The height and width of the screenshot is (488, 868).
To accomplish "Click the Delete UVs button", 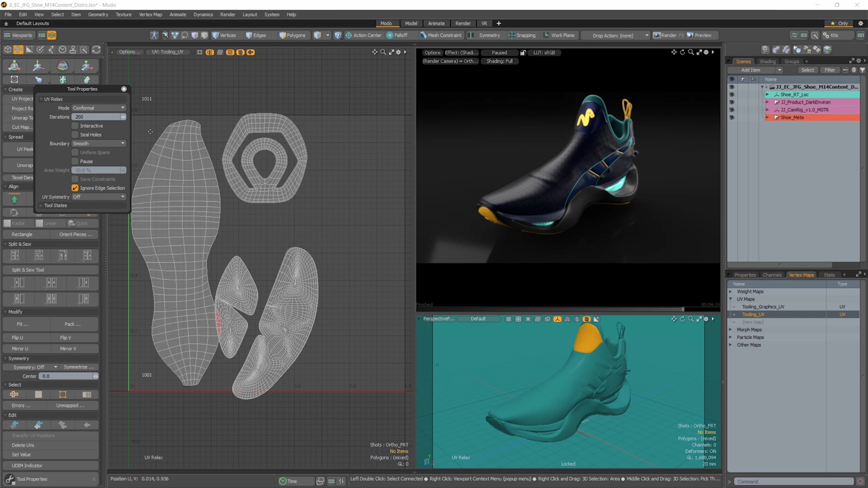I will pos(50,445).
